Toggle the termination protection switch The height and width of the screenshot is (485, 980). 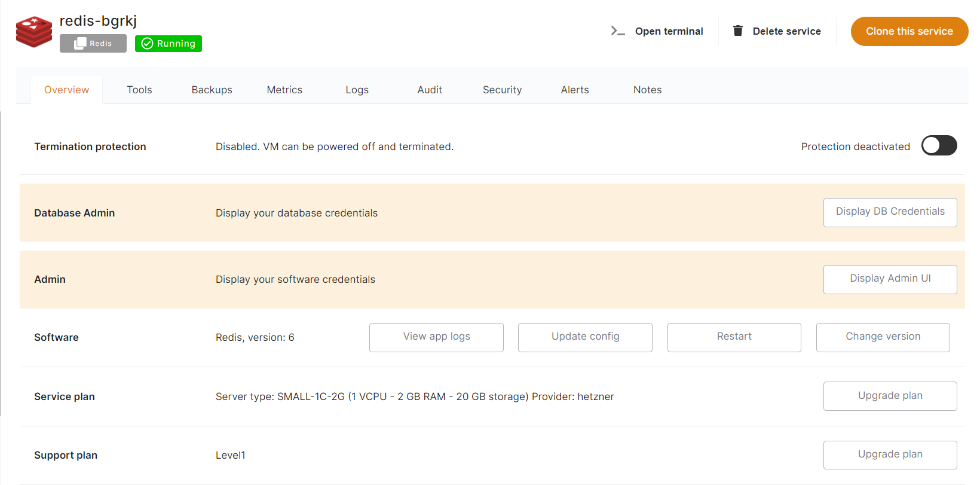[939, 145]
